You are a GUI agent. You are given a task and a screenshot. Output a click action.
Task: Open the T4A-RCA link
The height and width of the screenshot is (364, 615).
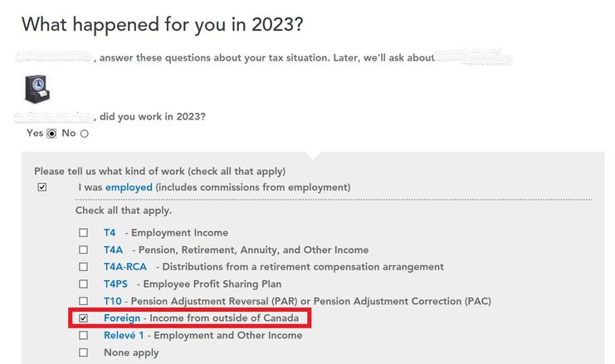(x=125, y=267)
